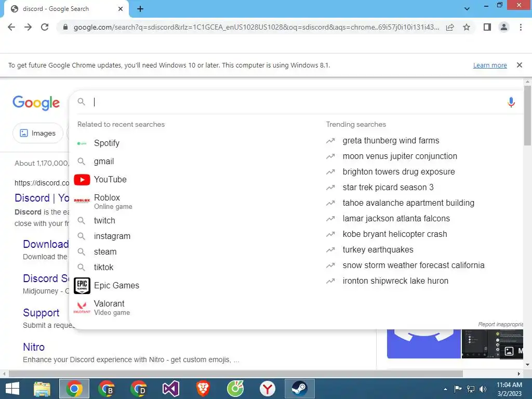
Task: View site information via the lock icon
Action: [x=65, y=27]
